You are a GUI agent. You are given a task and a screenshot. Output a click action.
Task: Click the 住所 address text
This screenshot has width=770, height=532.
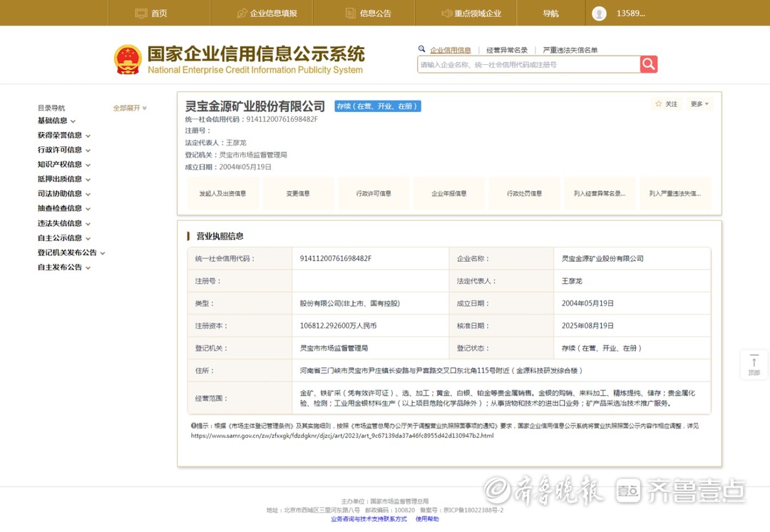[441, 371]
